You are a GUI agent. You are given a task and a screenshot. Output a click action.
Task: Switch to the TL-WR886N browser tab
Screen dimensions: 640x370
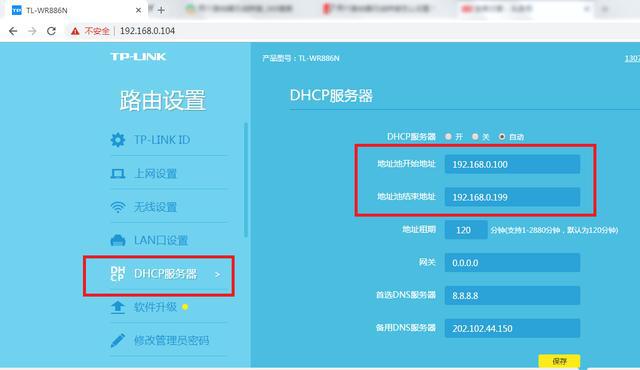click(74, 10)
